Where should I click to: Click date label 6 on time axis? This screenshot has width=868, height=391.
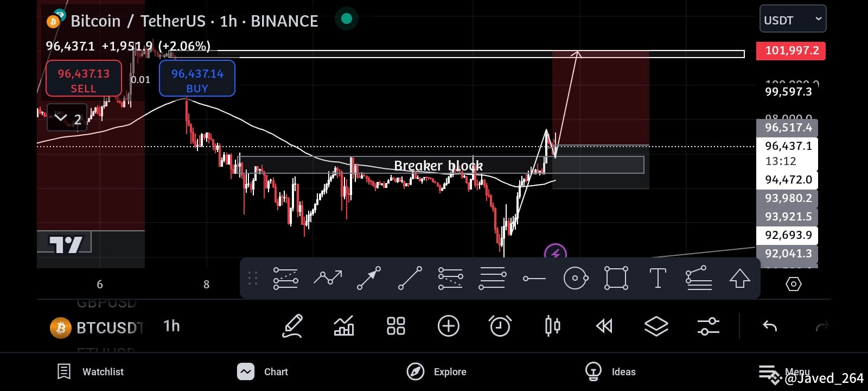[x=100, y=285]
